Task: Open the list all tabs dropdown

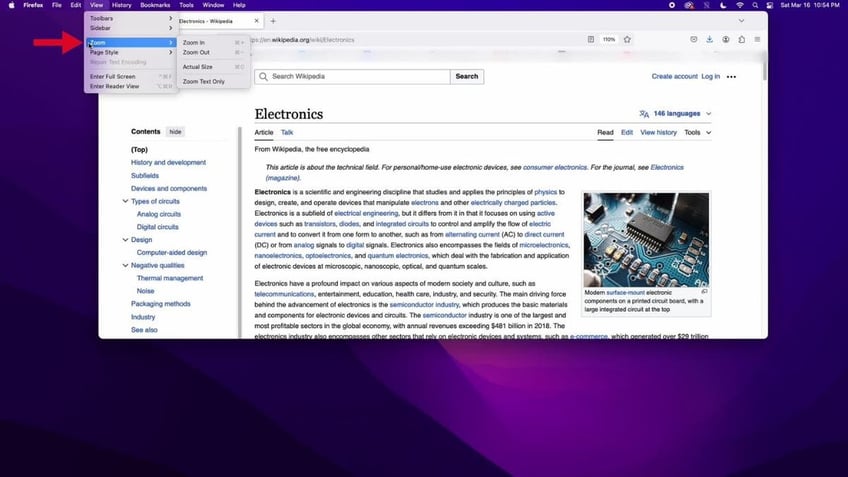Action: coord(741,21)
